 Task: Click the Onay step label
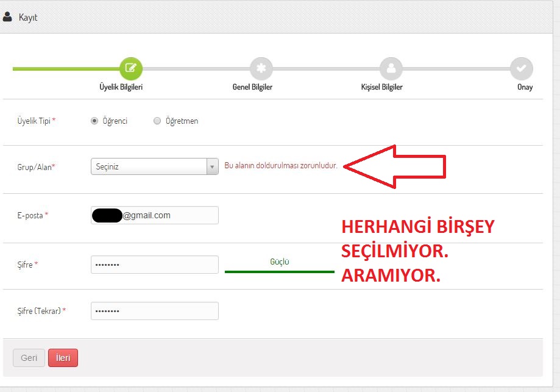coord(525,87)
